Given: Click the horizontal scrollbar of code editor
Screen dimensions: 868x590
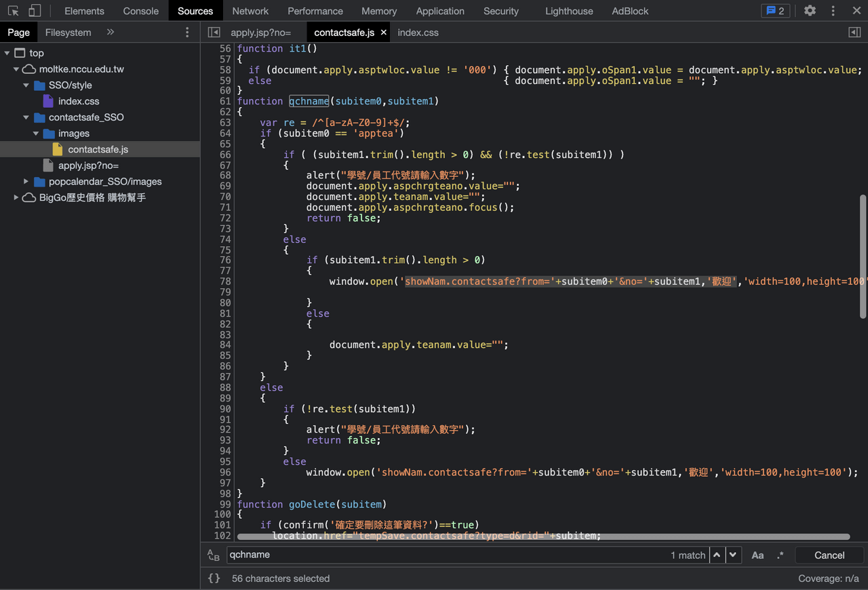Looking at the screenshot, I should (543, 536).
